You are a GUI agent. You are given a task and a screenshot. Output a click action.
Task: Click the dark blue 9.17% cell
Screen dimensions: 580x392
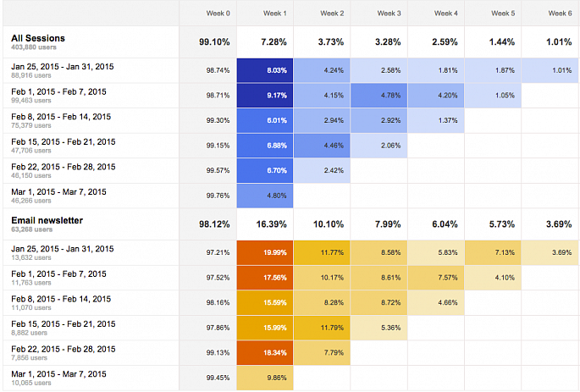(265, 95)
